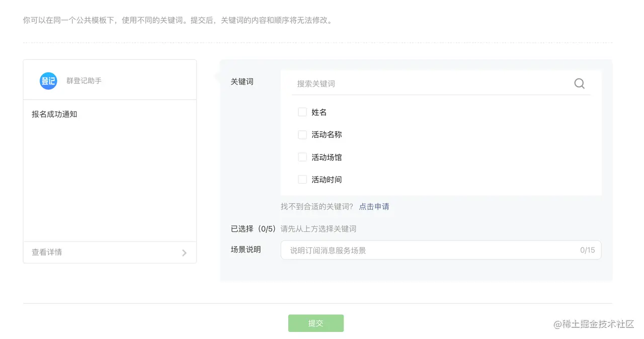Check the 活动场馆 keyword box

(302, 157)
